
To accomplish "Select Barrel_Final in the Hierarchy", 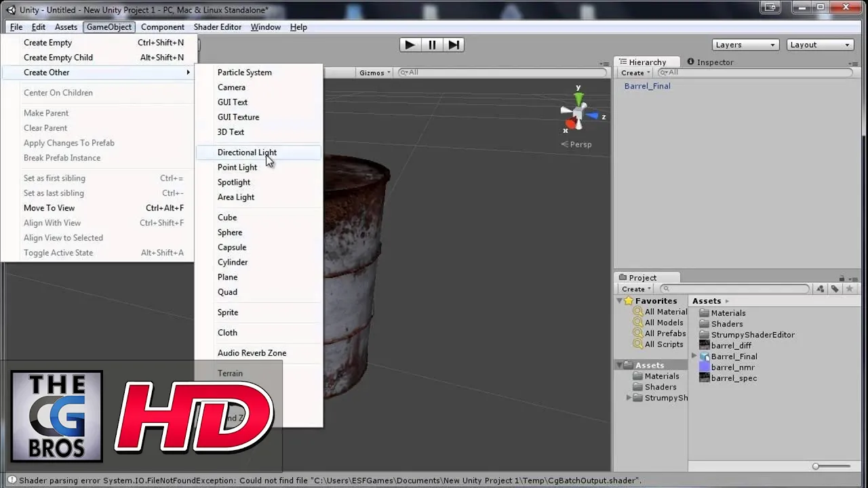I will (648, 86).
